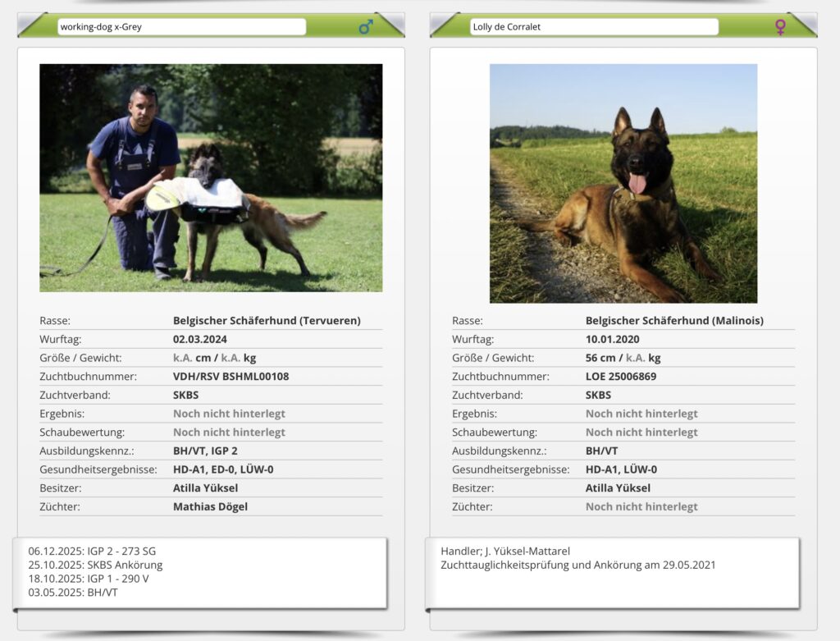Click owner Atilla Yüksel on Tervueren card
Image resolution: width=840 pixels, height=641 pixels.
205,488
